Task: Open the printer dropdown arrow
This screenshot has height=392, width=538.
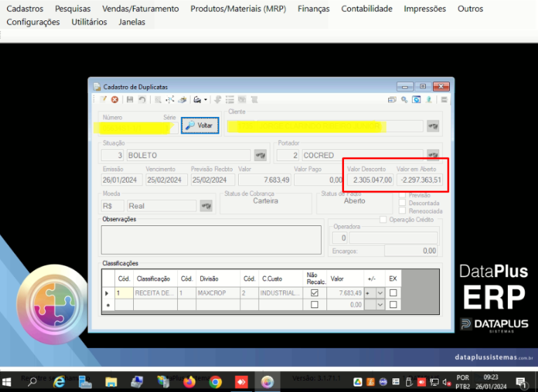Action: (x=205, y=100)
